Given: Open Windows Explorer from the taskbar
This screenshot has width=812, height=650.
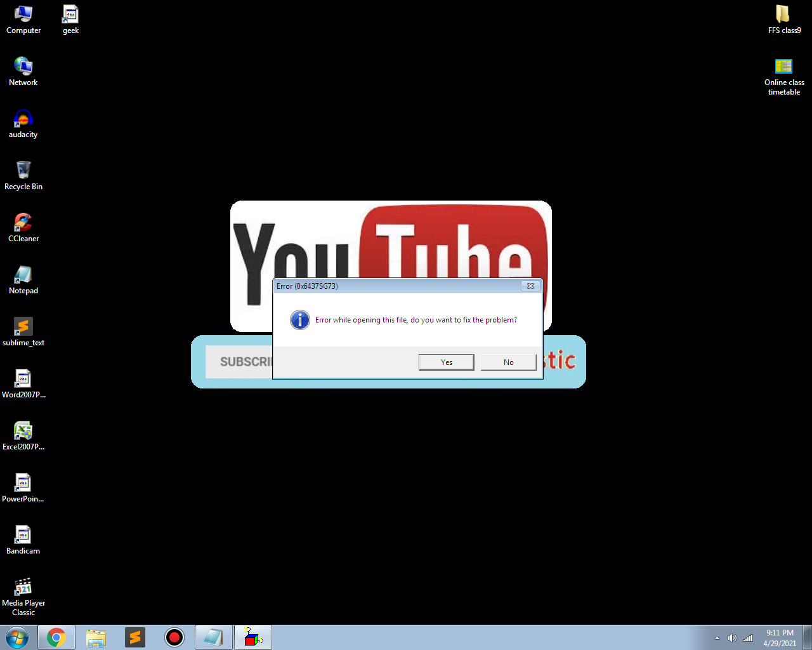Looking at the screenshot, I should tap(96, 637).
